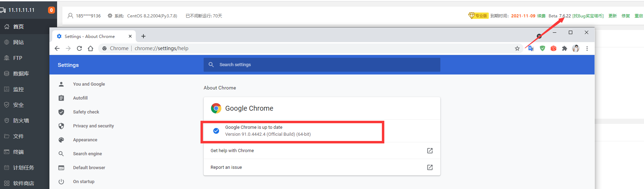Open the Extensions puzzle-piece menu
The image size is (644, 189).
[x=565, y=48]
